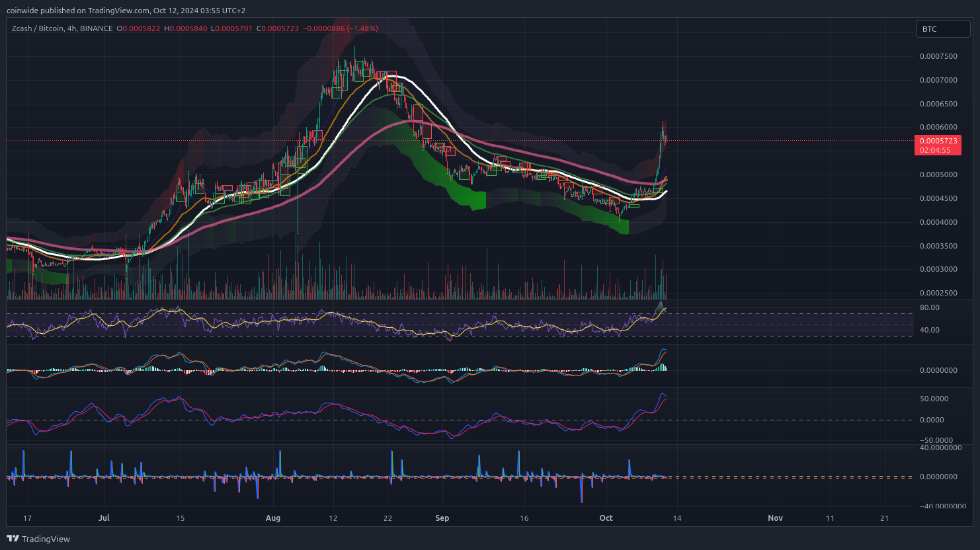Click the change value −0.0000086 (−1.48%)
Viewport: 980px width, 550px height.
341,28
